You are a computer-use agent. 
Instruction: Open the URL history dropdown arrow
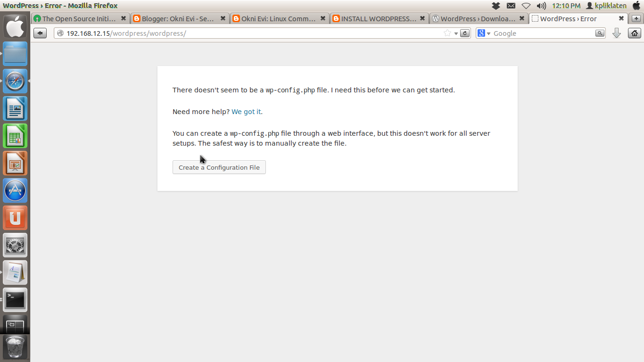coord(456,33)
